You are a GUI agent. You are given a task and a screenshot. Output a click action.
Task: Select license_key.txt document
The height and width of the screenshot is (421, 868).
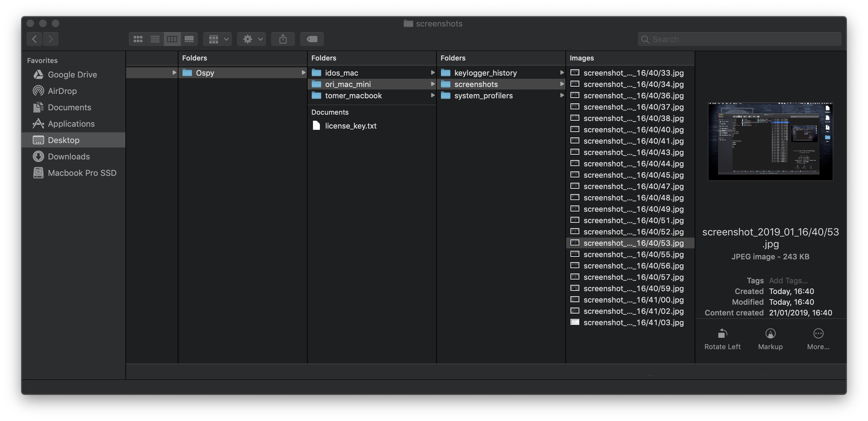pos(350,126)
